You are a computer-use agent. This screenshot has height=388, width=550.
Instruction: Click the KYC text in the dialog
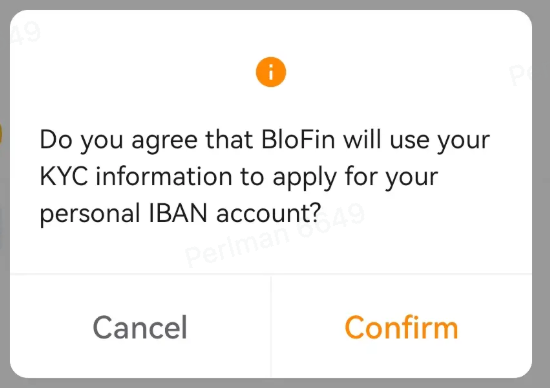click(x=64, y=176)
